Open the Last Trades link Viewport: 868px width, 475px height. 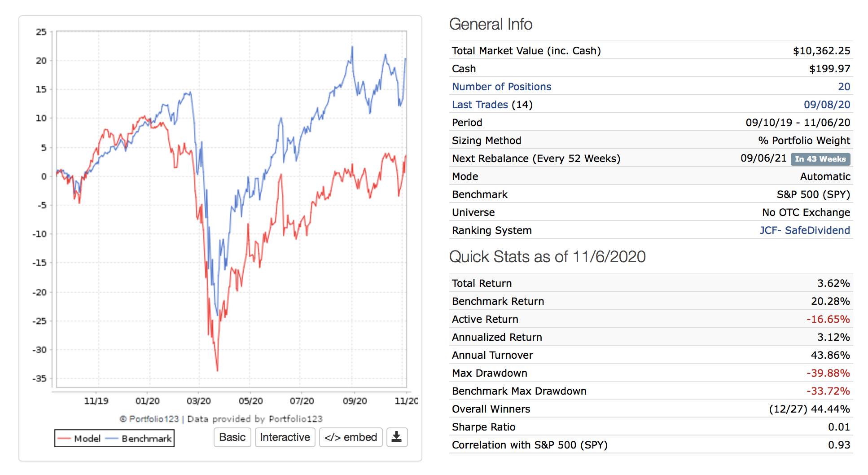480,105
